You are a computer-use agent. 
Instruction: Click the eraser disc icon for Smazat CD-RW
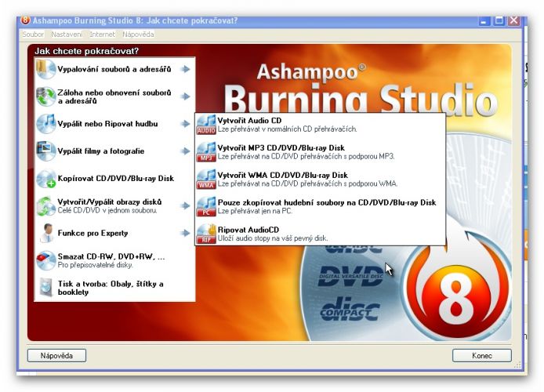coord(45,260)
